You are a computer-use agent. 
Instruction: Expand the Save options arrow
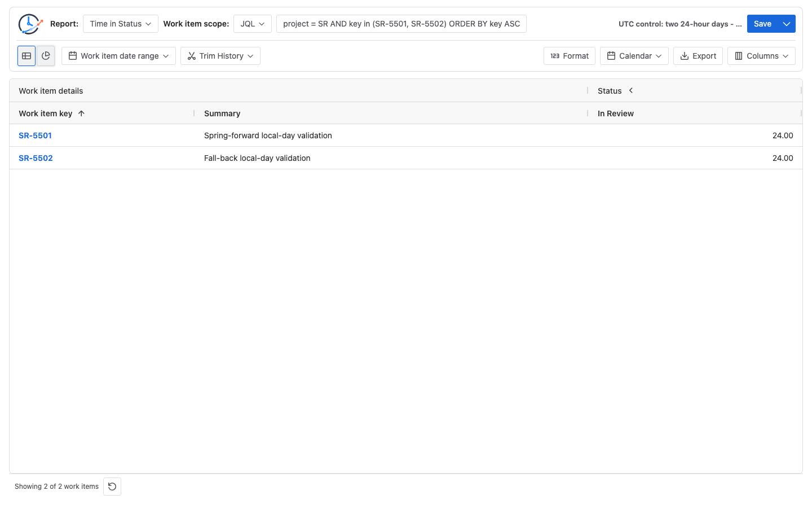click(x=787, y=24)
